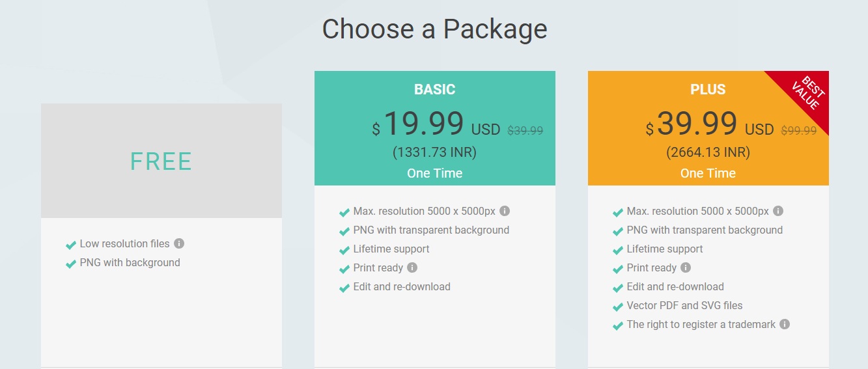Click Basic PNG with transparent background text
Screen dimensions: 868x369
[x=431, y=230]
